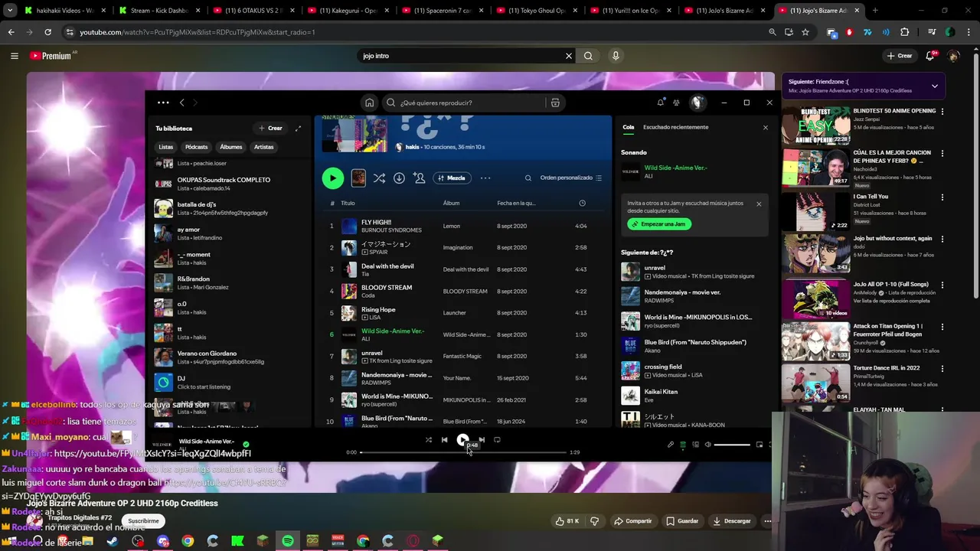The image size is (980, 551).
Task: Close the Spotify queue side panel
Action: [765, 128]
